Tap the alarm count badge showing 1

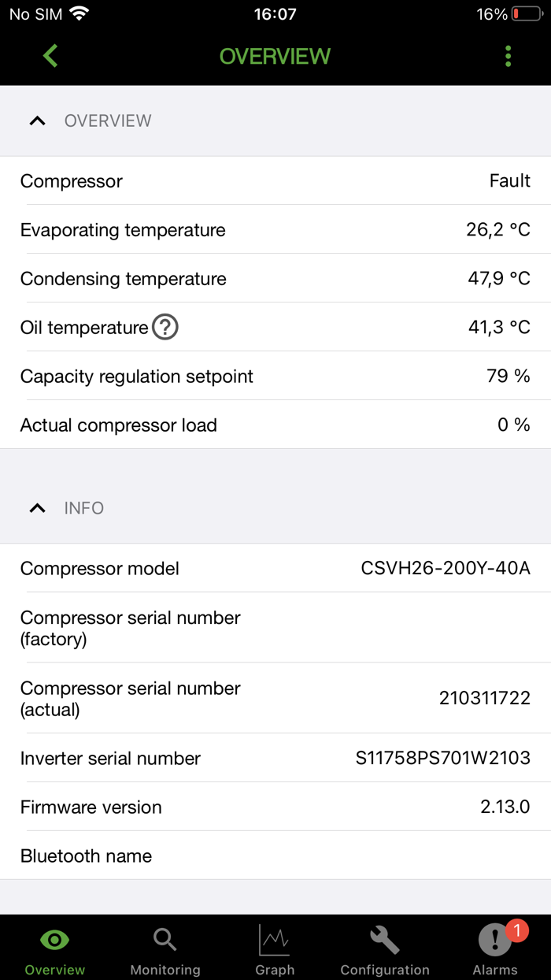(x=516, y=929)
